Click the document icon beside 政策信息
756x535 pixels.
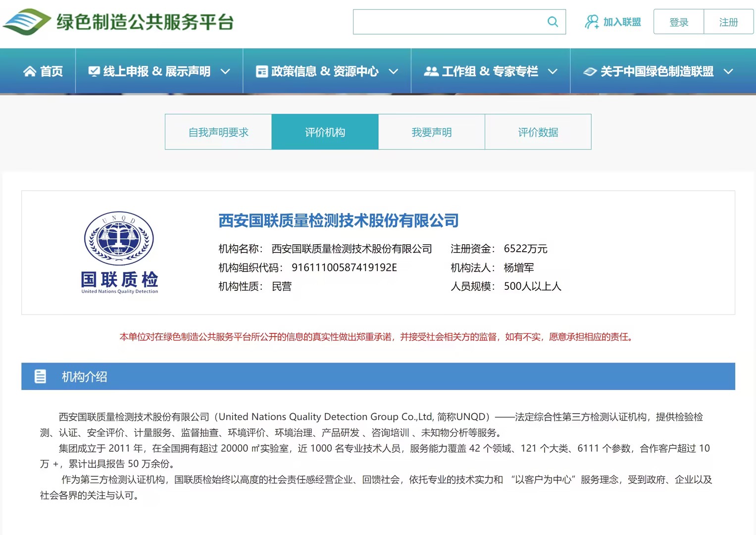(261, 71)
